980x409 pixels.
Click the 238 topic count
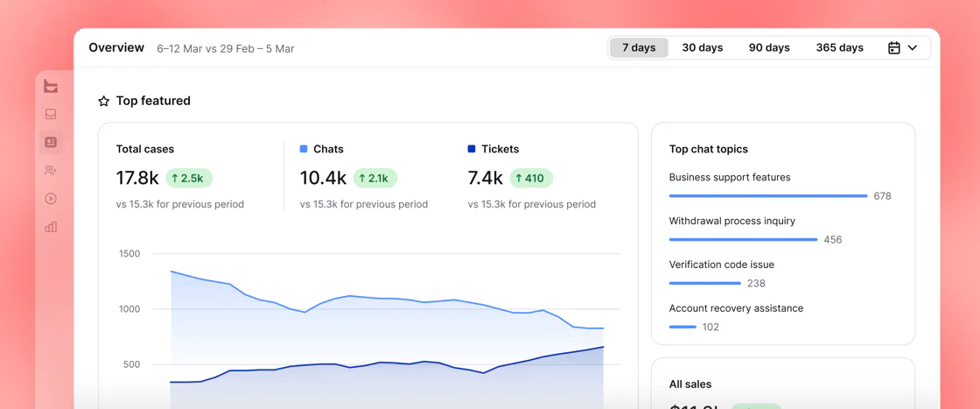(x=756, y=284)
